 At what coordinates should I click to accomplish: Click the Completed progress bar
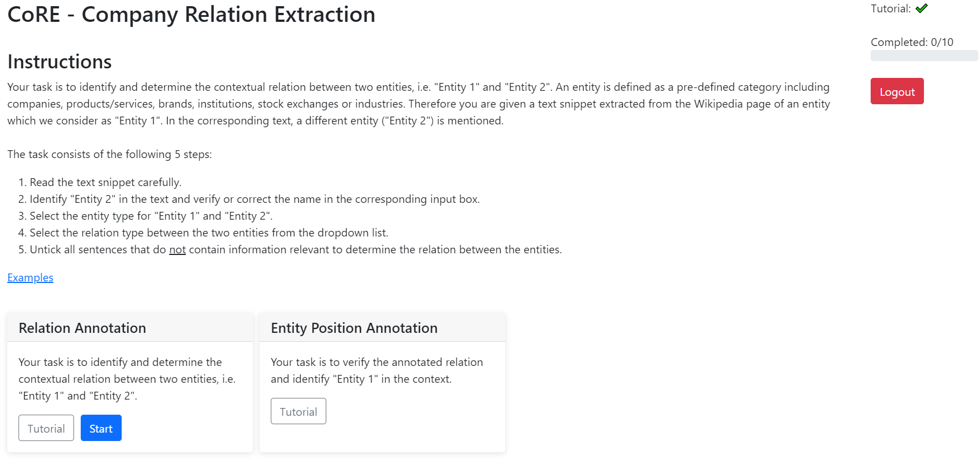pos(924,55)
